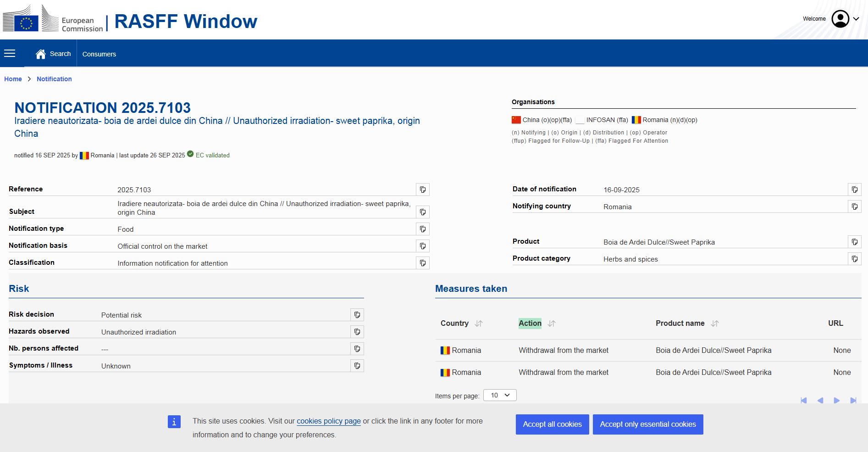
Task: Open the cookies policy page link
Action: (328, 421)
